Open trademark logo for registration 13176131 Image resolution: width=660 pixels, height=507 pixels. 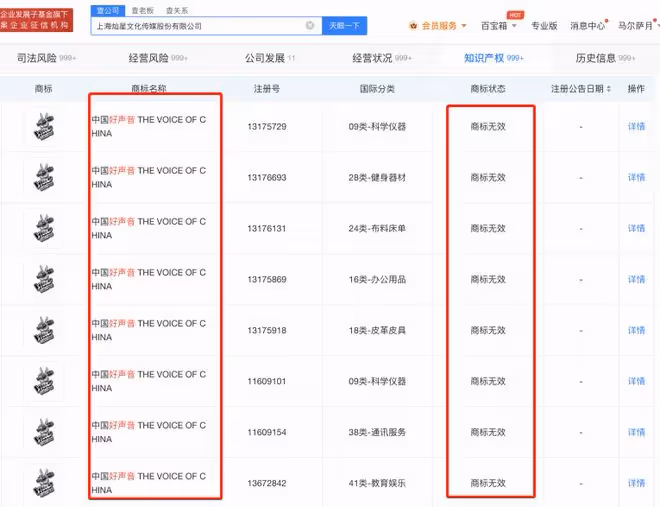[x=44, y=228]
